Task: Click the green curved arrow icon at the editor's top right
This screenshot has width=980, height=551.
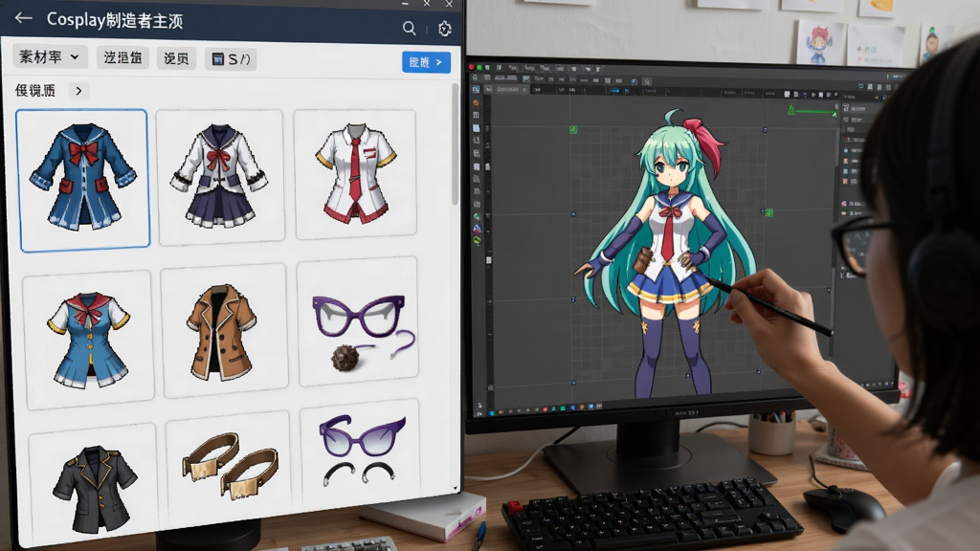Action: coord(860,86)
